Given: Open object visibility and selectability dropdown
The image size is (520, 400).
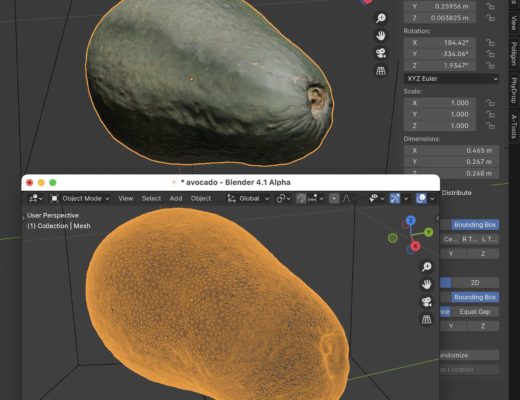Looking at the screenshot, I should click(377, 199).
